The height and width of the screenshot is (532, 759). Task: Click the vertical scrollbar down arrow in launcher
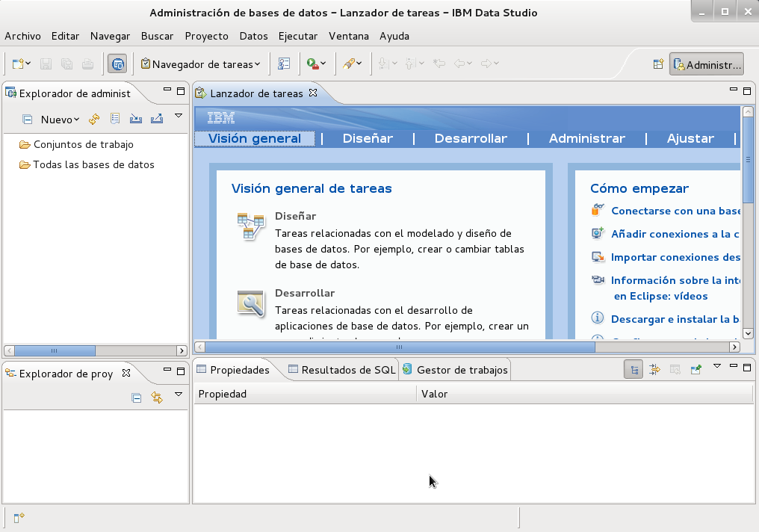pos(748,333)
